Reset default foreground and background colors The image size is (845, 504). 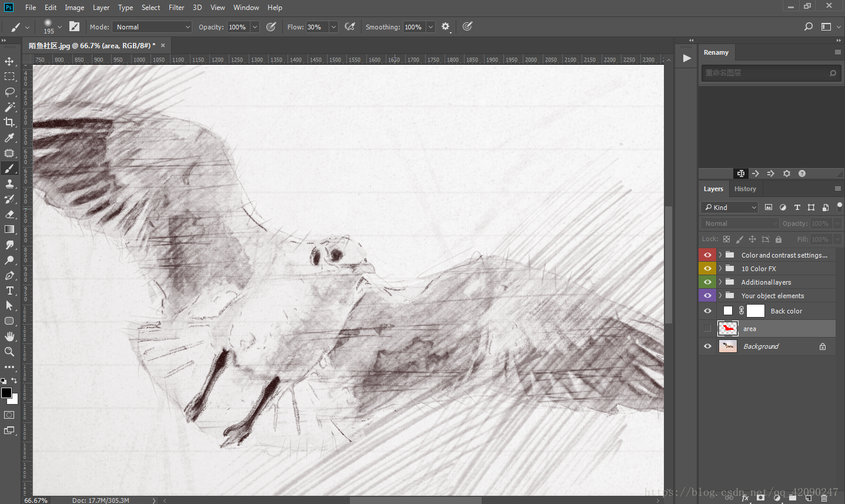[4, 381]
